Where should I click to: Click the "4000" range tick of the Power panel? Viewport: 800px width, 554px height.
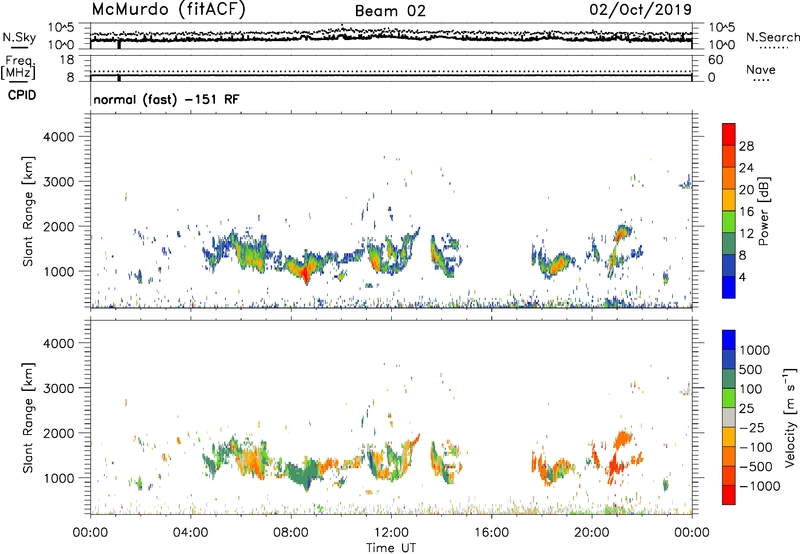point(59,137)
